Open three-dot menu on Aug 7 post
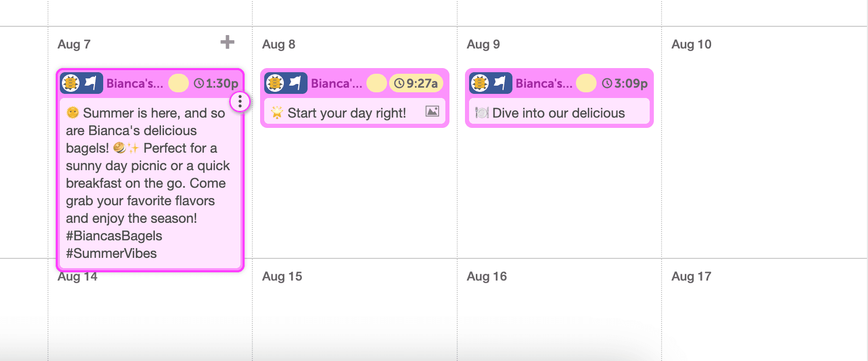Viewport: 868px width, 361px height. click(240, 102)
